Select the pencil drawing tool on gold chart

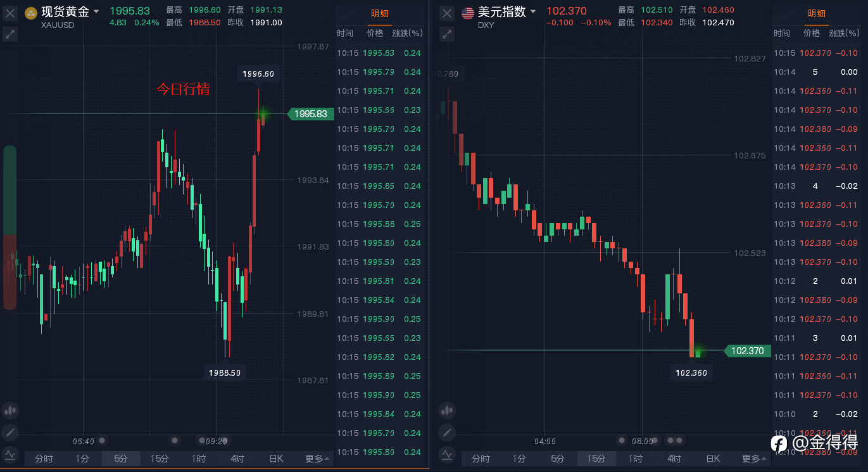point(10,433)
